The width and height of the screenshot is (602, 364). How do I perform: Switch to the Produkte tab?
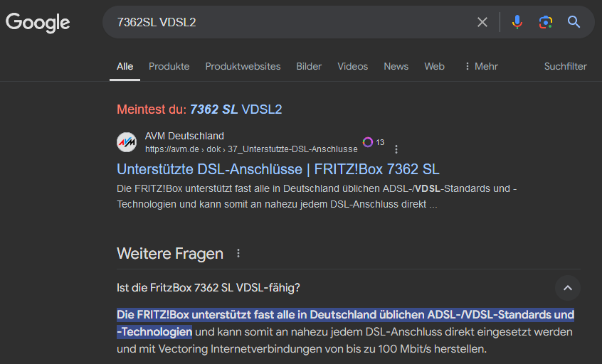coord(169,66)
